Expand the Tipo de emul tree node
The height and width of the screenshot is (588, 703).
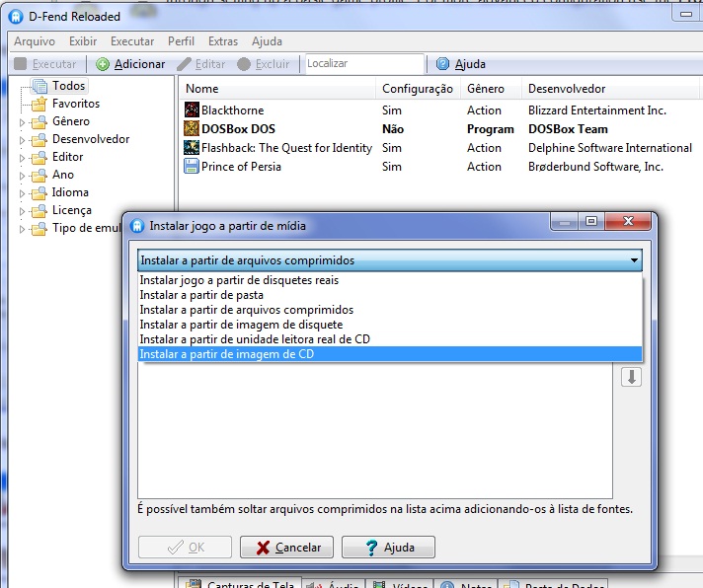pyautogui.click(x=22, y=229)
